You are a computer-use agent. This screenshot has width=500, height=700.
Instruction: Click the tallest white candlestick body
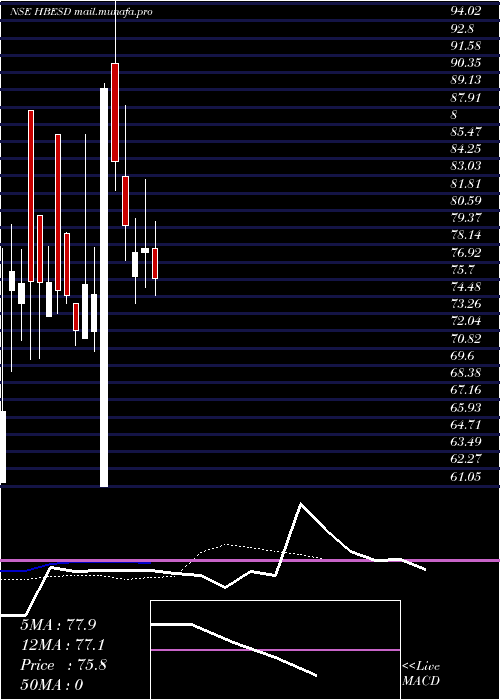tap(104, 287)
